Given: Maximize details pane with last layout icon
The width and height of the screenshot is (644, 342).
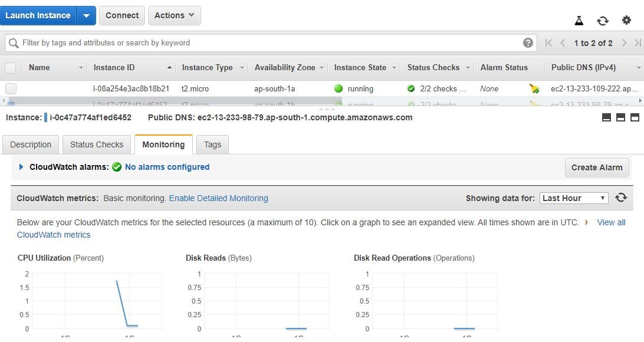Looking at the screenshot, I should 635,117.
